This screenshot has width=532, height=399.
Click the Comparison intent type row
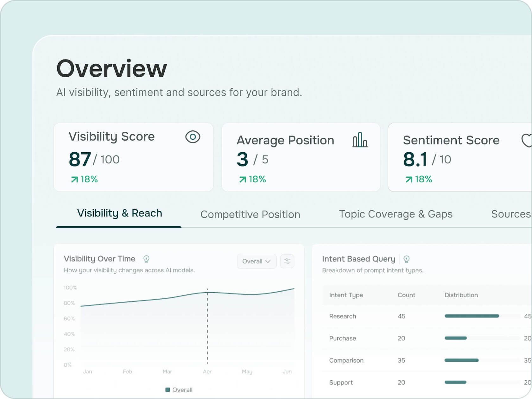click(x=346, y=360)
